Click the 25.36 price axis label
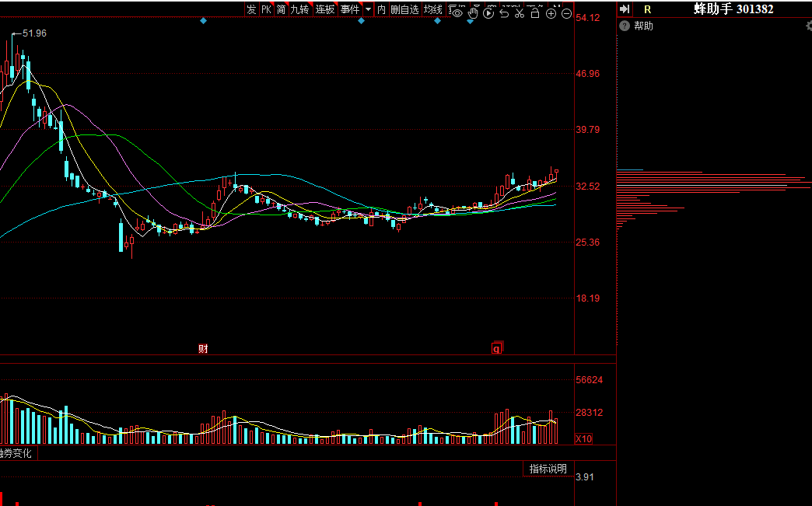 click(x=588, y=243)
